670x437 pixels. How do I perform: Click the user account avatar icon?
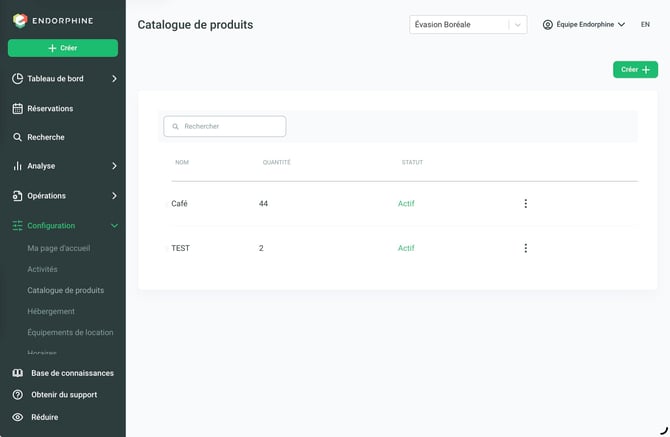(547, 24)
